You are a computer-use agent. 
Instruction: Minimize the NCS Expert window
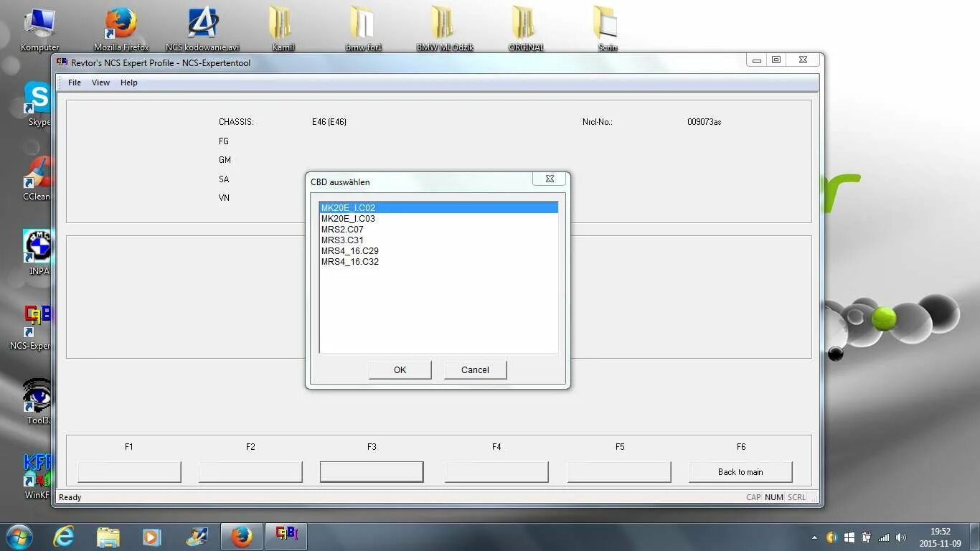click(756, 60)
